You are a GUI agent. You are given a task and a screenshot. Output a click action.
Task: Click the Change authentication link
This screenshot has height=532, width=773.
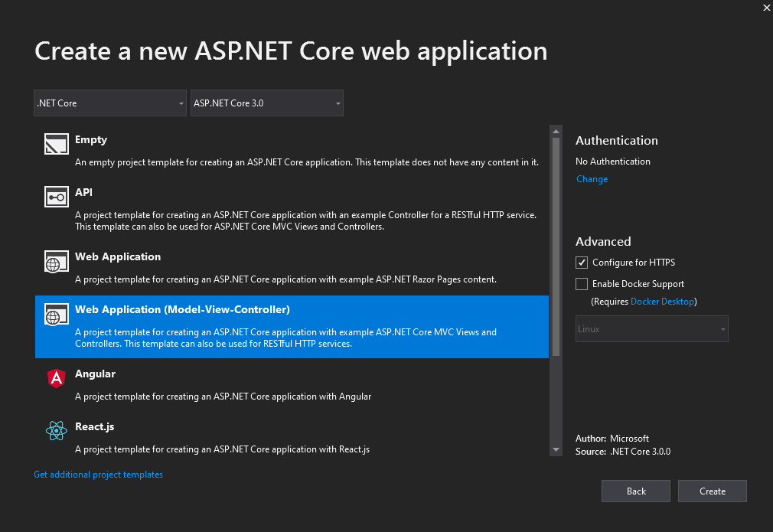click(592, 179)
